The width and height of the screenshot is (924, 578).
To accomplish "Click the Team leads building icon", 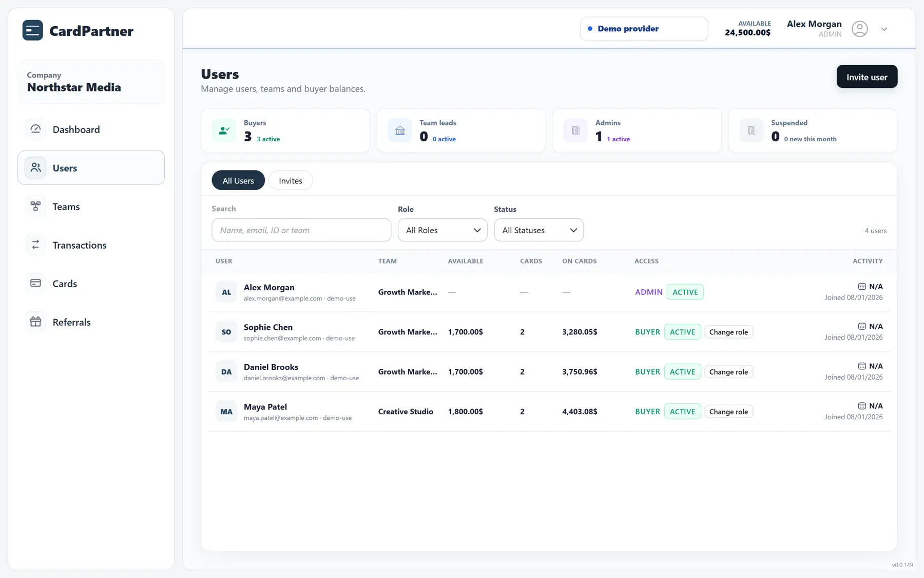I will tap(400, 130).
